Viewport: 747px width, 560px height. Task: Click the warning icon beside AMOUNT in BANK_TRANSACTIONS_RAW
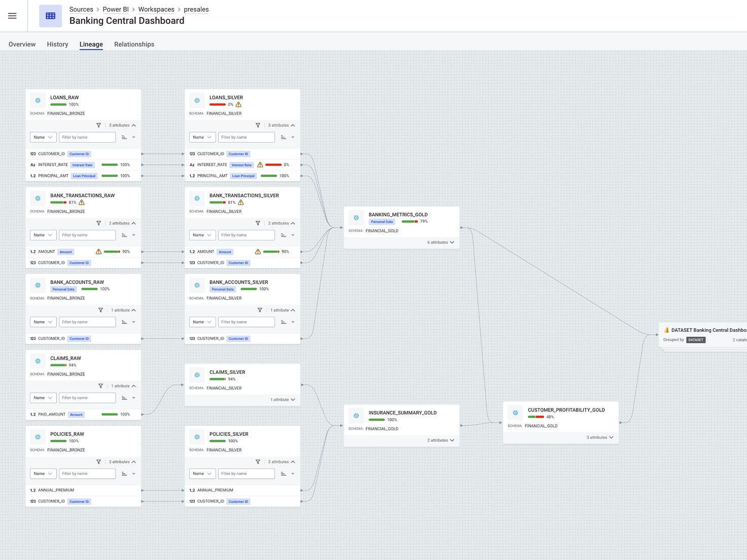point(98,251)
